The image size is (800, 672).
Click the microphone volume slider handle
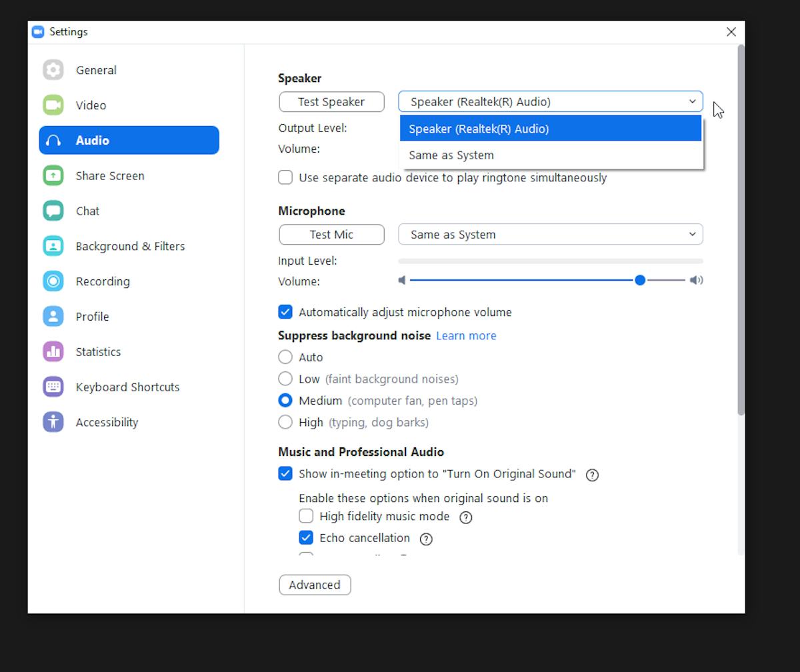(640, 281)
